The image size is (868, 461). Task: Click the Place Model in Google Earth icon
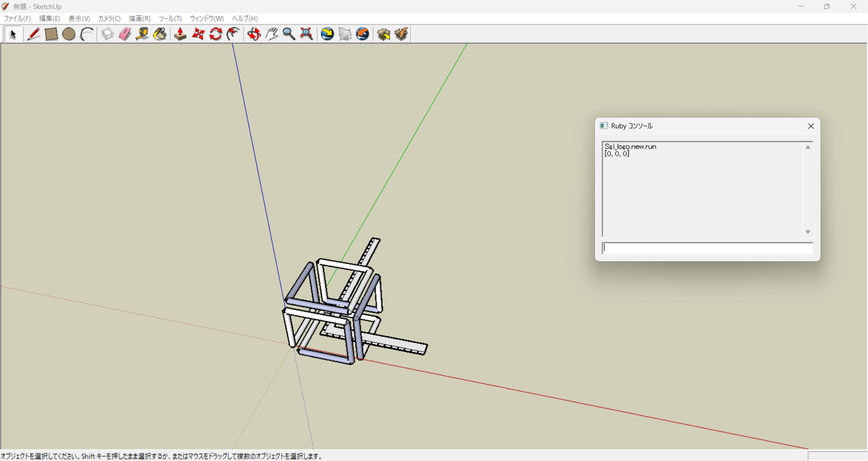click(363, 34)
